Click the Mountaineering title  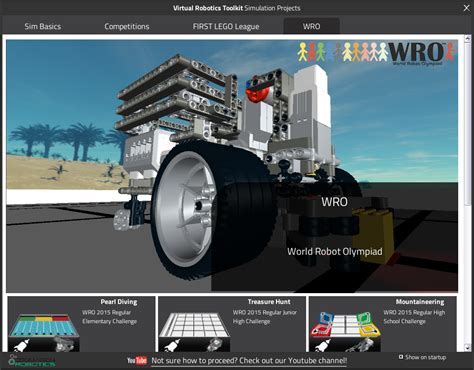[x=420, y=302]
